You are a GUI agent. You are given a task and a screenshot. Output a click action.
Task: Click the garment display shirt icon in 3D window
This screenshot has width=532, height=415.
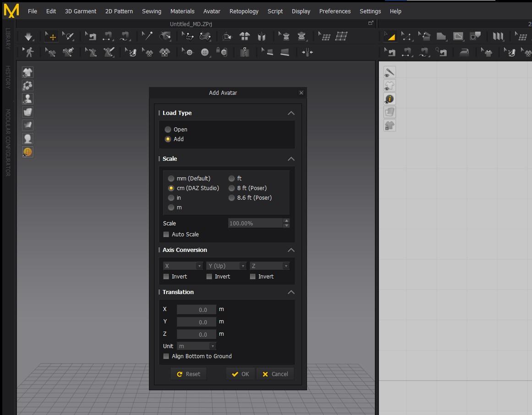coord(27,72)
